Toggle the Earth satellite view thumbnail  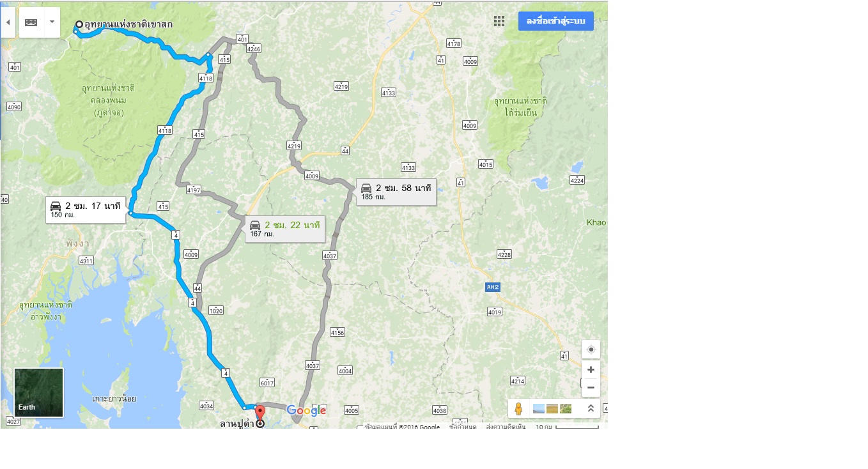[39, 392]
